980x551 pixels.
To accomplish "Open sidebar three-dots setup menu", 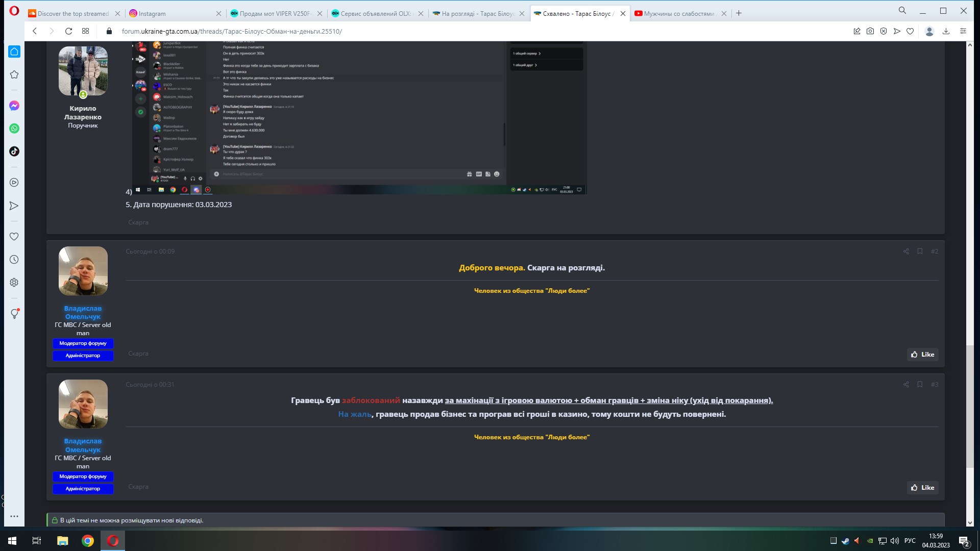I will tap(14, 516).
